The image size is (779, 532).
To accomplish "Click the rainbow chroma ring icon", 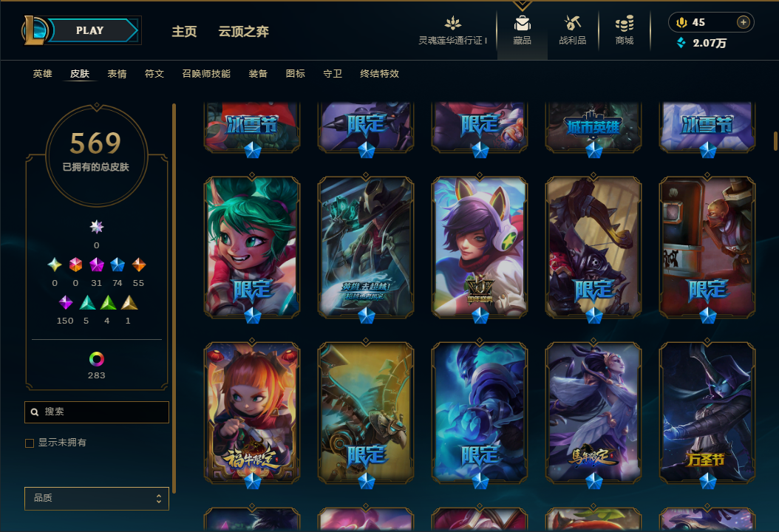I will pos(96,358).
